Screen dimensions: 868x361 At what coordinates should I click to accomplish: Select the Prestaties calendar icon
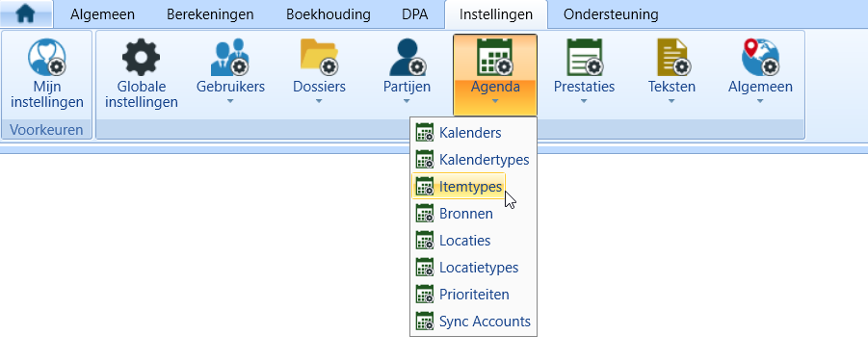[x=585, y=58]
